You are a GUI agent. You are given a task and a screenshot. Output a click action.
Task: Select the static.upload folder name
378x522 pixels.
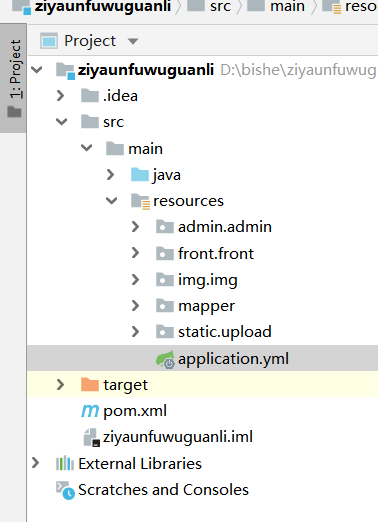point(225,332)
